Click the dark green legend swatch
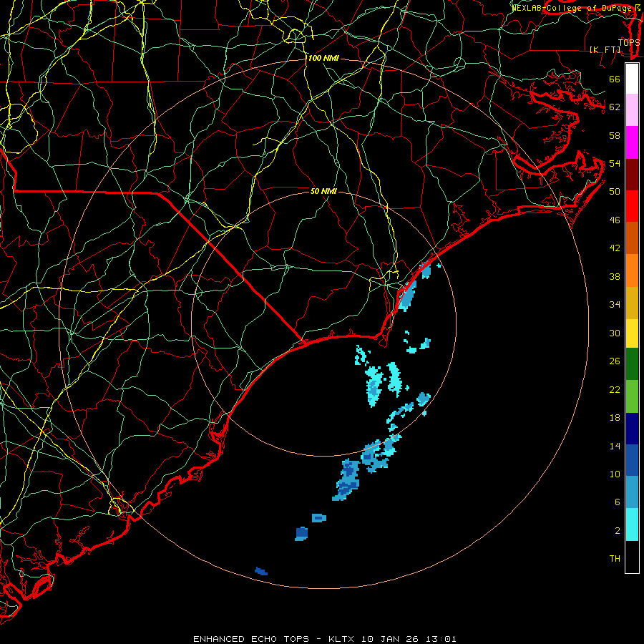 point(632,364)
